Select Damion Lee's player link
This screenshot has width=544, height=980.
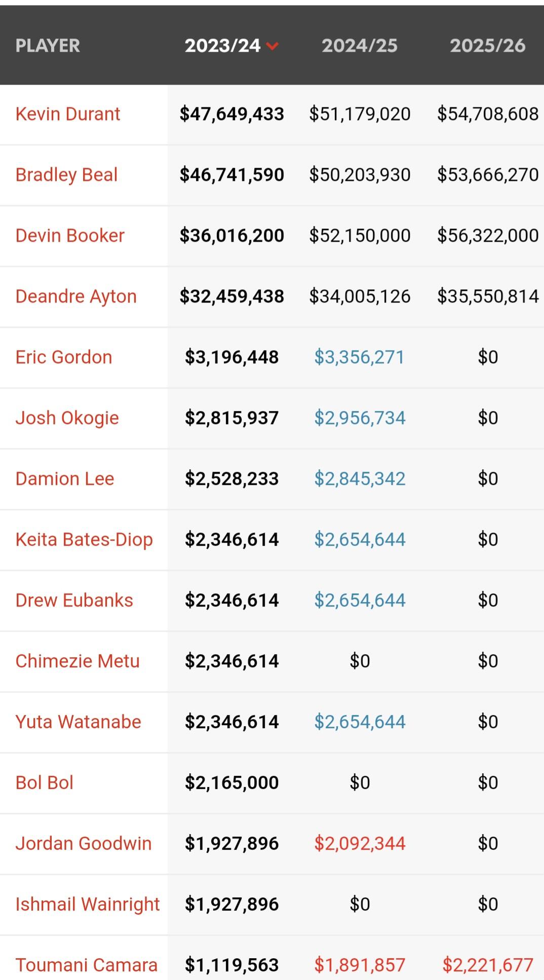pos(65,479)
